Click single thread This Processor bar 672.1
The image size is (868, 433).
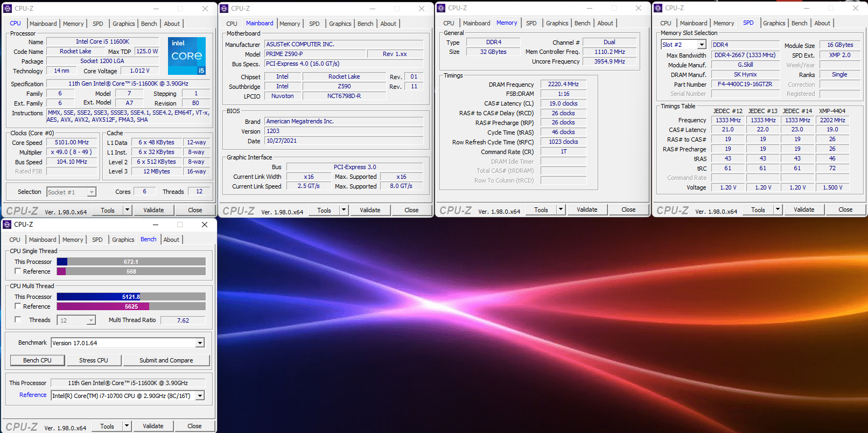[x=131, y=262]
